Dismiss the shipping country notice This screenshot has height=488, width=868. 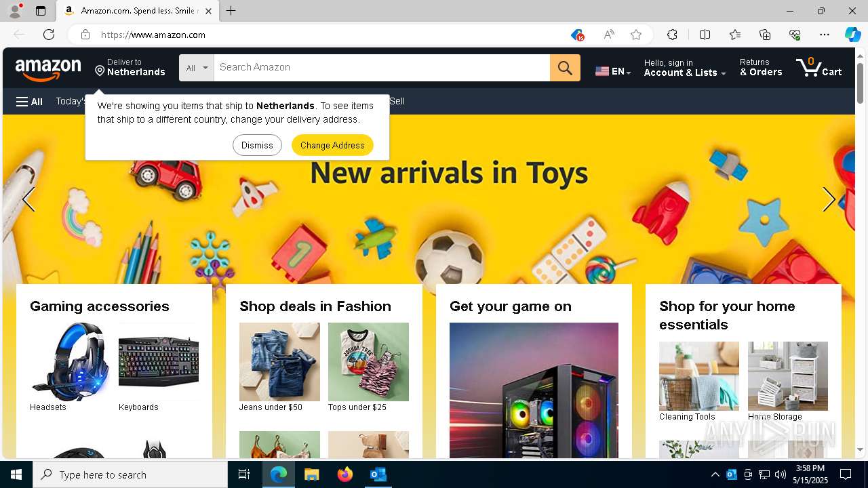tap(257, 145)
